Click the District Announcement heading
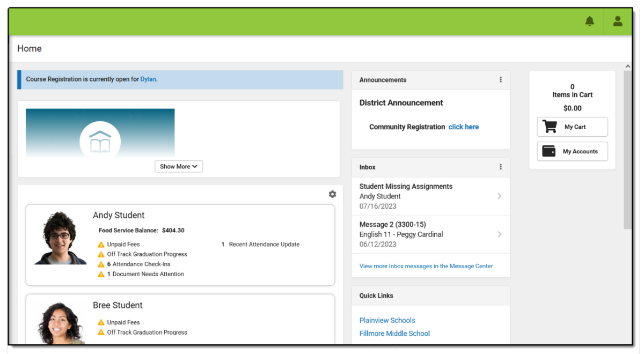The width and height of the screenshot is (644, 354). [x=401, y=103]
